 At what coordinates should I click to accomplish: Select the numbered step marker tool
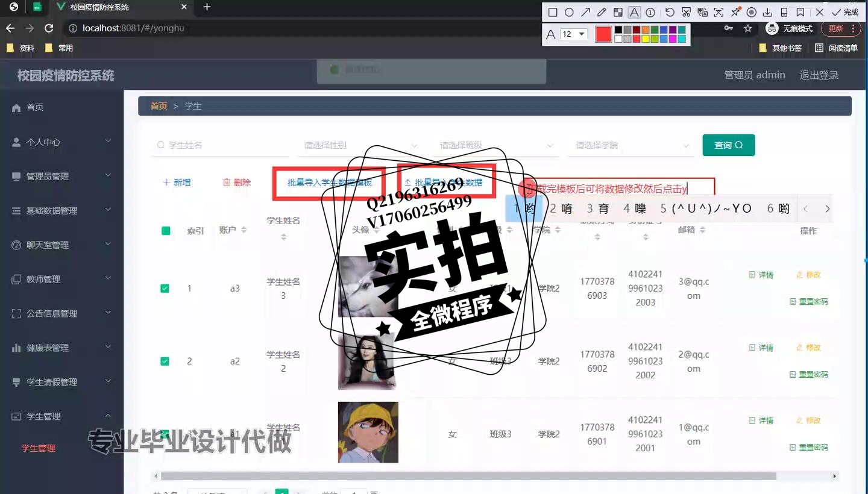[650, 12]
